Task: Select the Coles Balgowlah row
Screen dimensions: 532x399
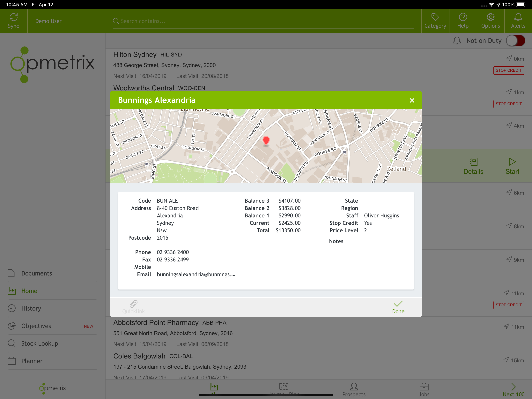Action: 319,365
